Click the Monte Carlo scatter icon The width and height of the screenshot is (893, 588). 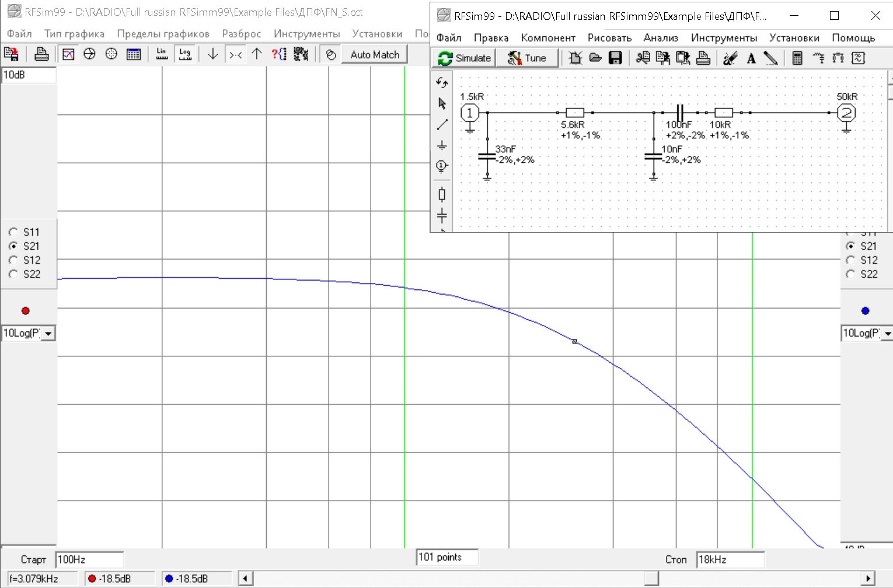pos(301,54)
